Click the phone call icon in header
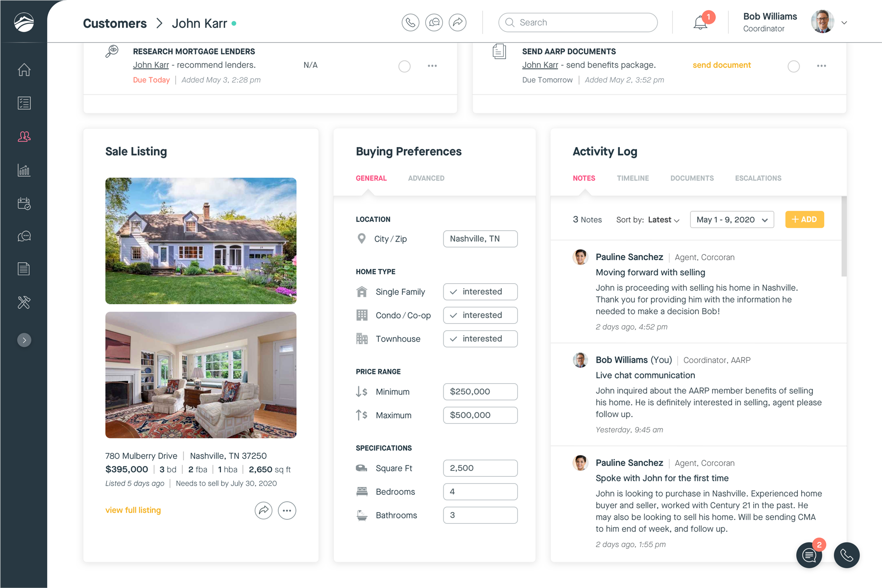The width and height of the screenshot is (882, 588). point(410,23)
